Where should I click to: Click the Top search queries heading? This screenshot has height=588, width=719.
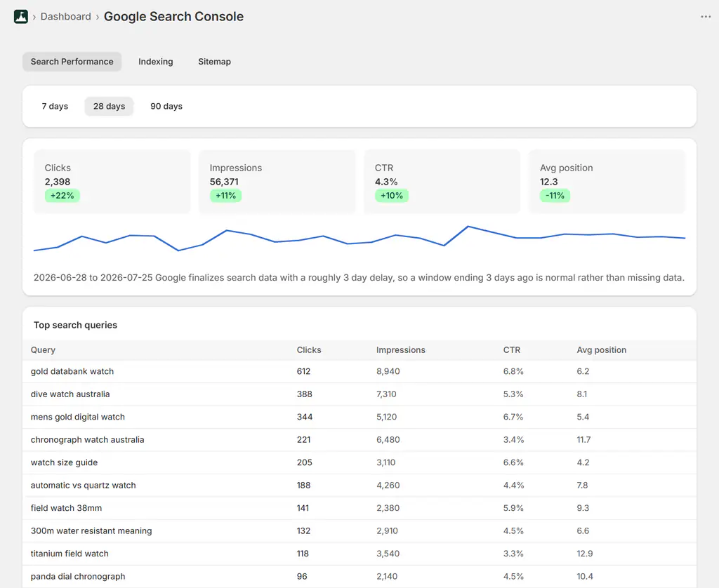tap(75, 325)
